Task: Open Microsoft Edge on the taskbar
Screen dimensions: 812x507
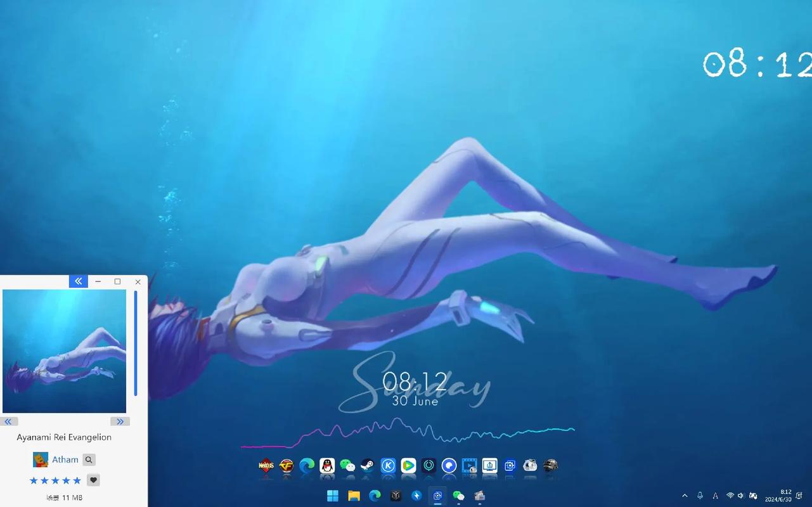Action: point(375,496)
